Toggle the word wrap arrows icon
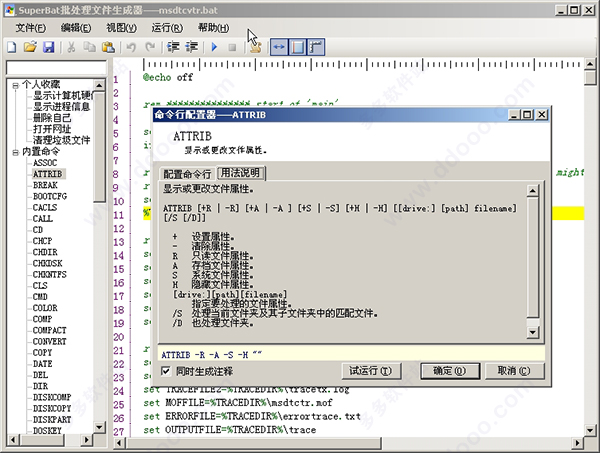 [x=279, y=47]
